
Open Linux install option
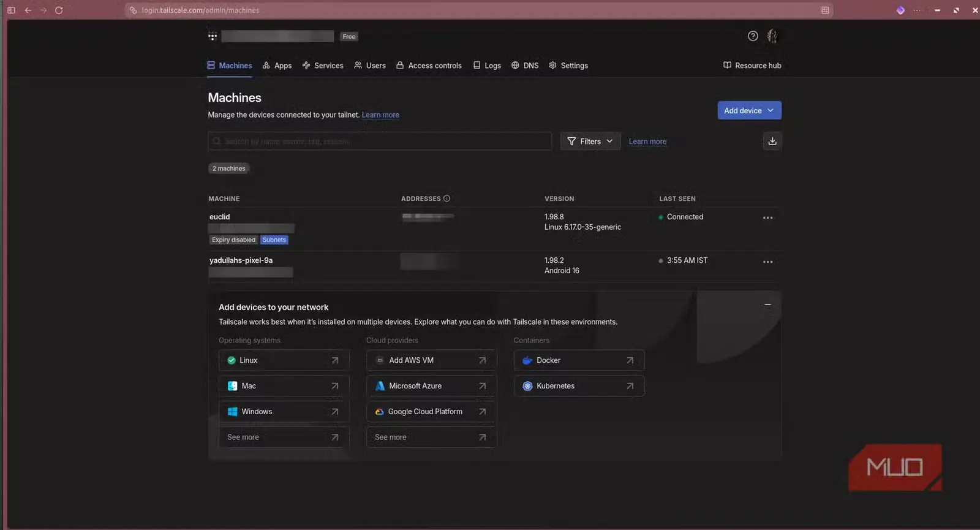pyautogui.click(x=284, y=360)
